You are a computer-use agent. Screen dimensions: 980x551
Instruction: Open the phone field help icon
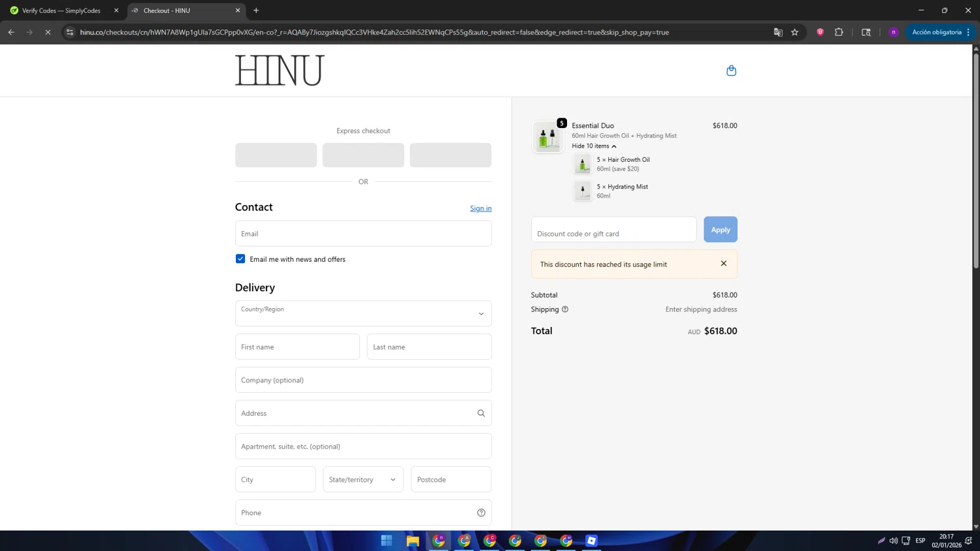[x=481, y=512]
